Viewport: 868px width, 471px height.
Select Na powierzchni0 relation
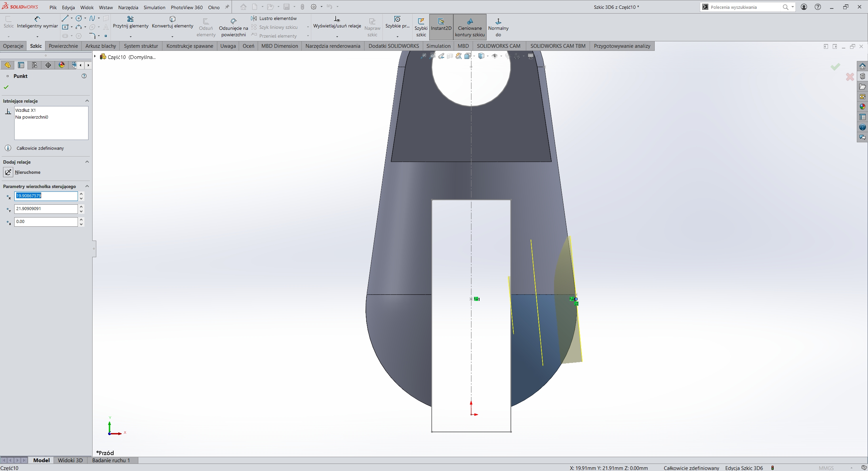pyautogui.click(x=32, y=117)
